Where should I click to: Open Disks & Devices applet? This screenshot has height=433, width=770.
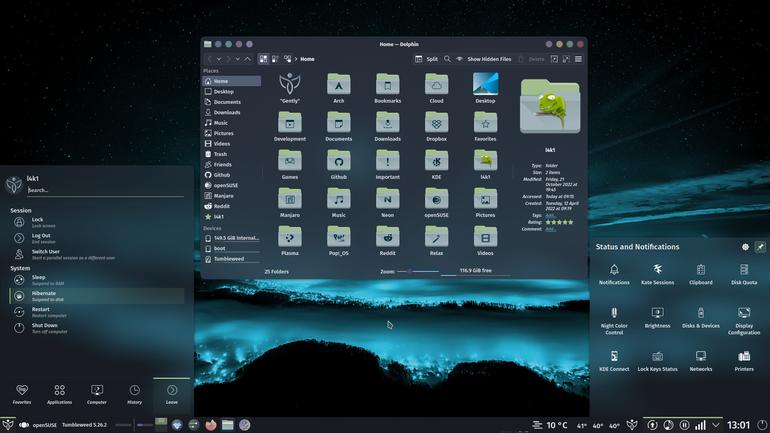click(x=701, y=317)
